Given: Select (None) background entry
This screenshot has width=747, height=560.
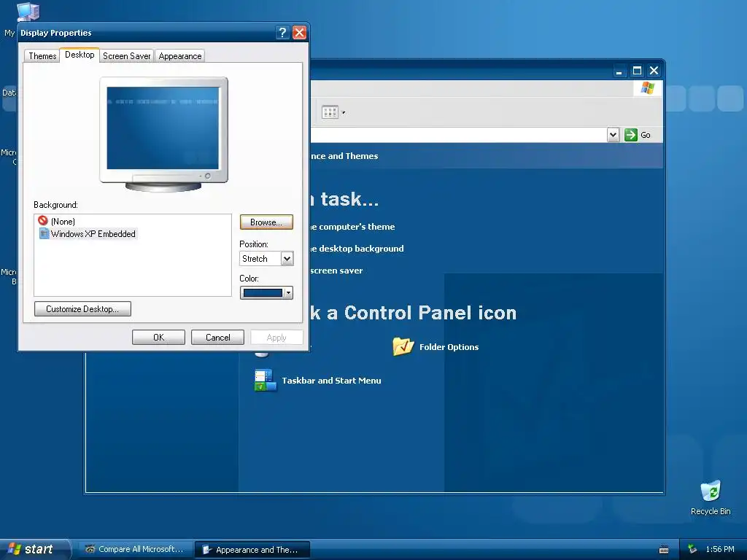Looking at the screenshot, I should (63, 222).
